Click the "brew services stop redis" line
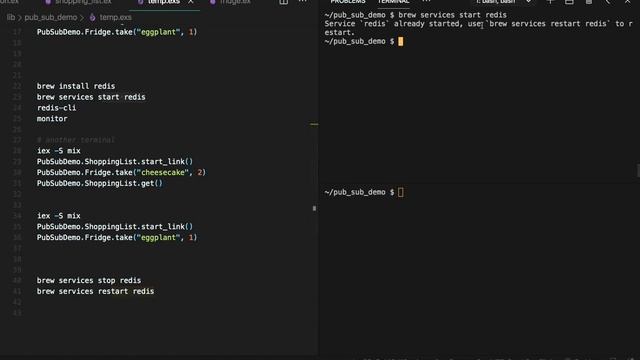Image resolution: width=640 pixels, height=360 pixels. click(x=89, y=280)
